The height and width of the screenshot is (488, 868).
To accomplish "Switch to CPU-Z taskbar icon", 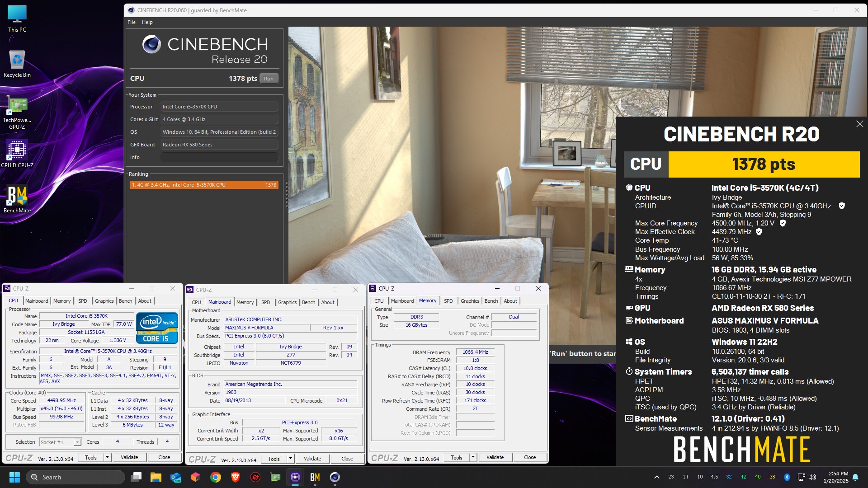I will point(295,477).
